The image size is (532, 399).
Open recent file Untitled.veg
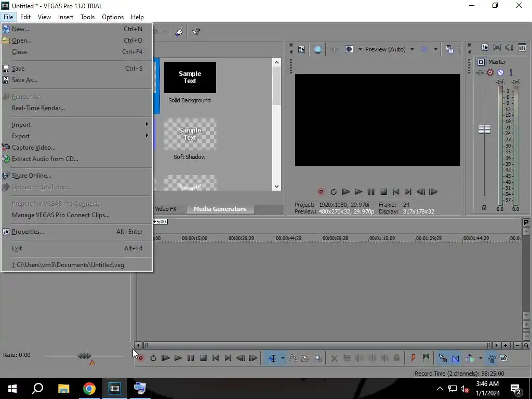tap(77, 265)
